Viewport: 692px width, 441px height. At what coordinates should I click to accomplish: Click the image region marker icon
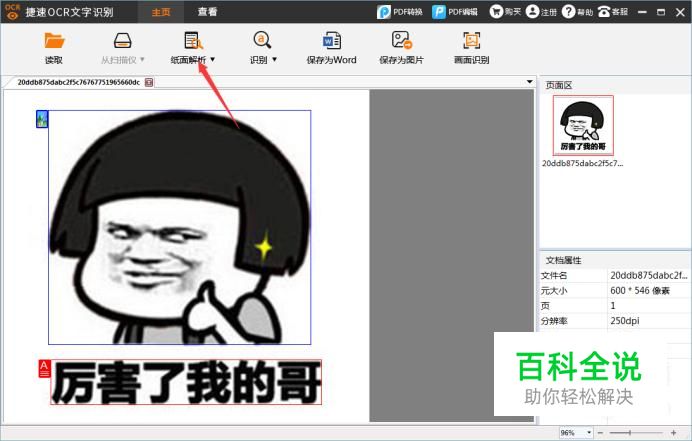pos(42,120)
